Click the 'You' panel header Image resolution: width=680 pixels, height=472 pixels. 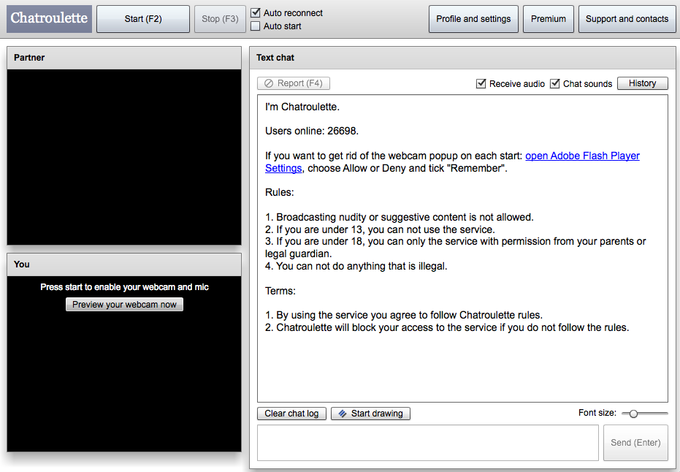click(x=124, y=265)
